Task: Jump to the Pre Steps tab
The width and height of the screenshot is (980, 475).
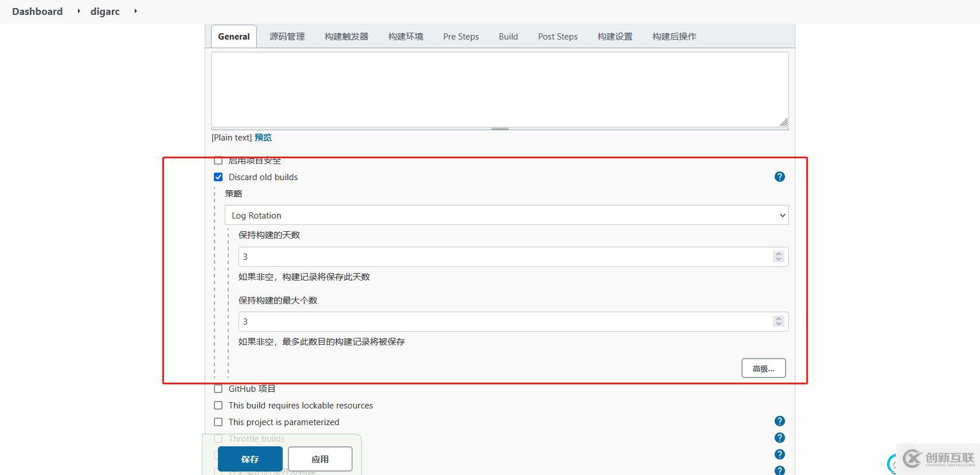Action: point(461,36)
